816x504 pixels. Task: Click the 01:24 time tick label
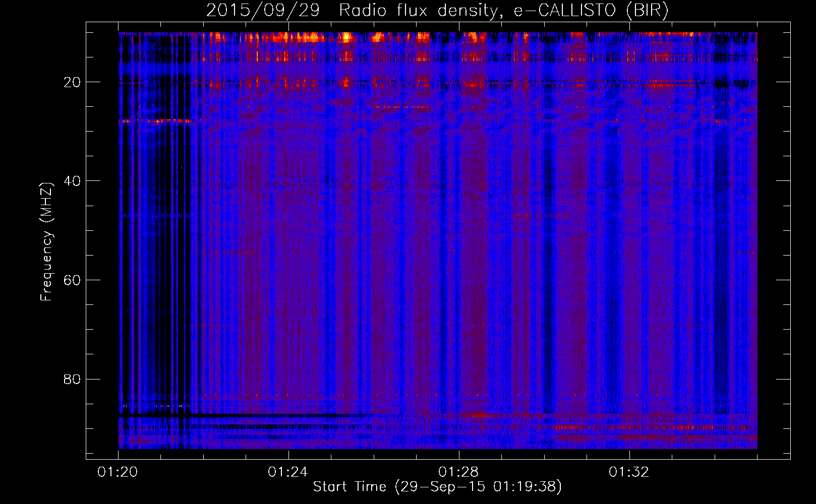tap(288, 472)
